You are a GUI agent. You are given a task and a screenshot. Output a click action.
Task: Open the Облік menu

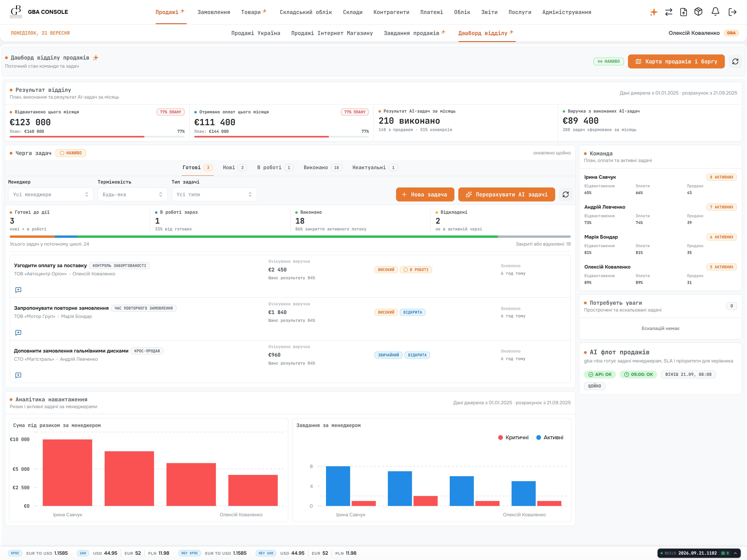coord(462,12)
